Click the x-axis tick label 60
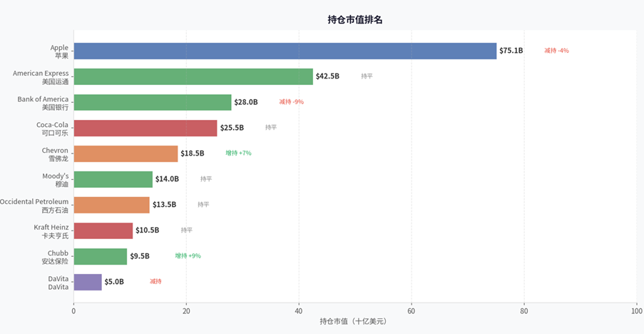 (411, 311)
